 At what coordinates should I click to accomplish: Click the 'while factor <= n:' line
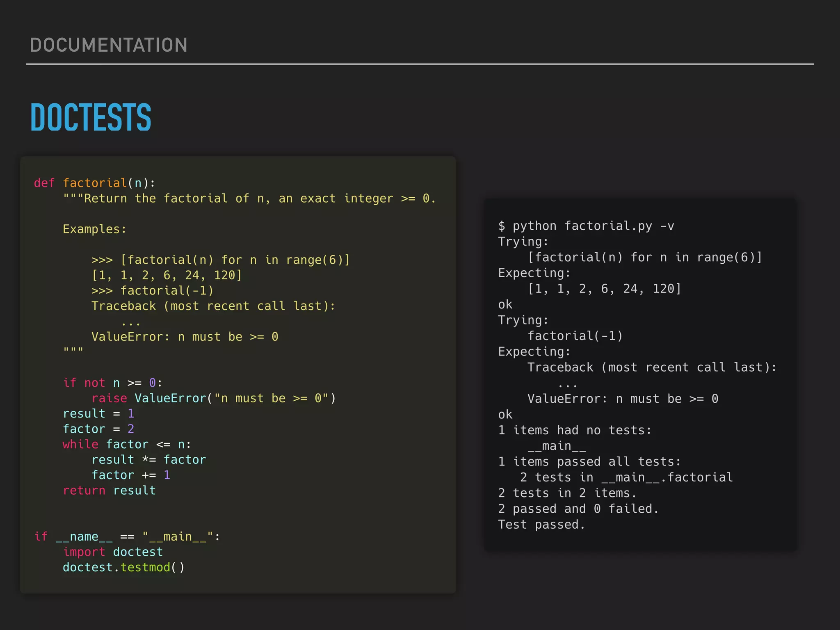pos(127,444)
